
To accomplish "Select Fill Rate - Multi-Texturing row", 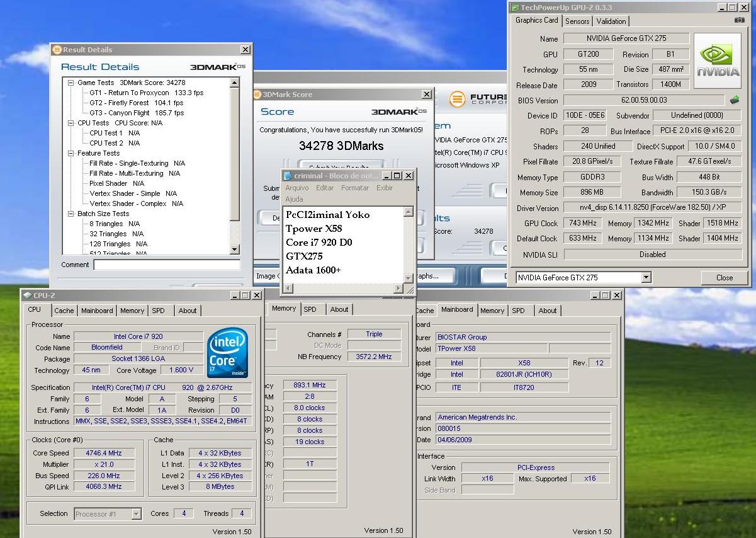I will (135, 173).
